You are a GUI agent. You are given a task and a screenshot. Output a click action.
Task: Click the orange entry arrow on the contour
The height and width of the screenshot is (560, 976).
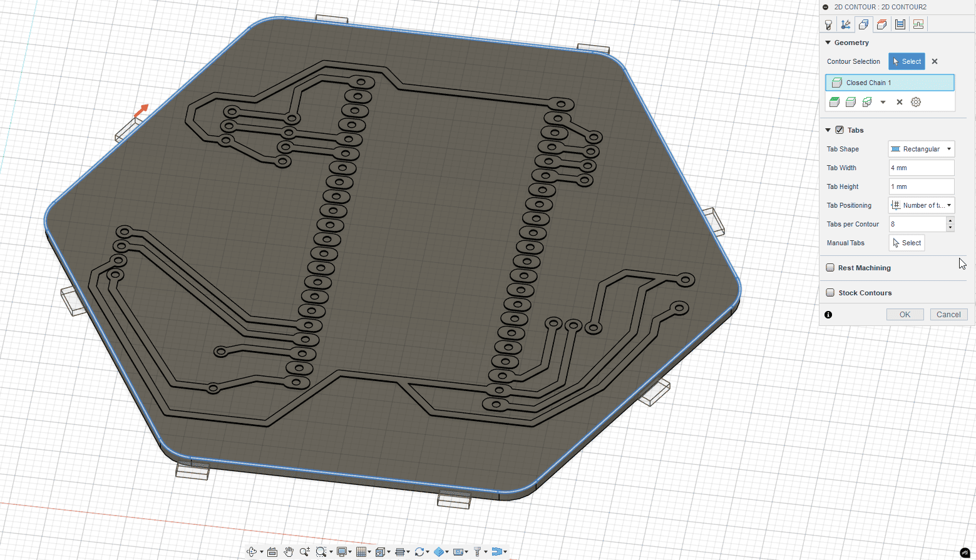[x=141, y=111]
